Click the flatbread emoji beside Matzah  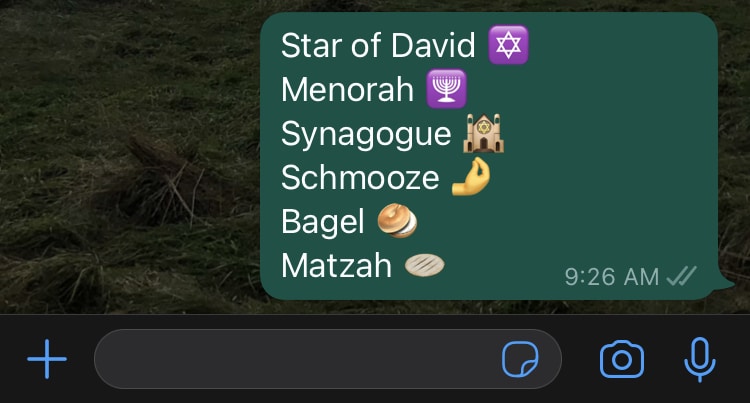coord(425,265)
